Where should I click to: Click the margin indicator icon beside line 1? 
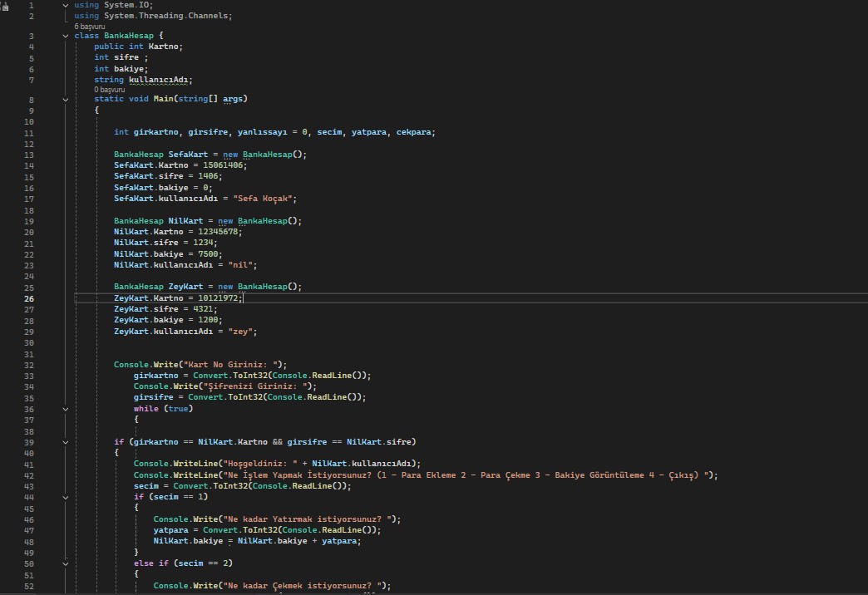[x=6, y=6]
